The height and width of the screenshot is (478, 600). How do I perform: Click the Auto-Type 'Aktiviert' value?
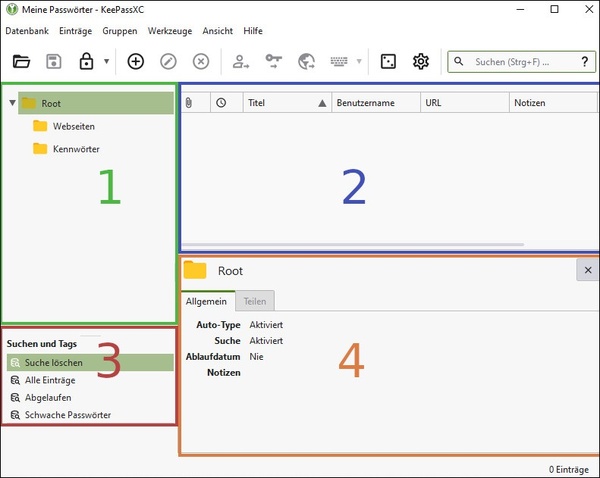pyautogui.click(x=266, y=325)
